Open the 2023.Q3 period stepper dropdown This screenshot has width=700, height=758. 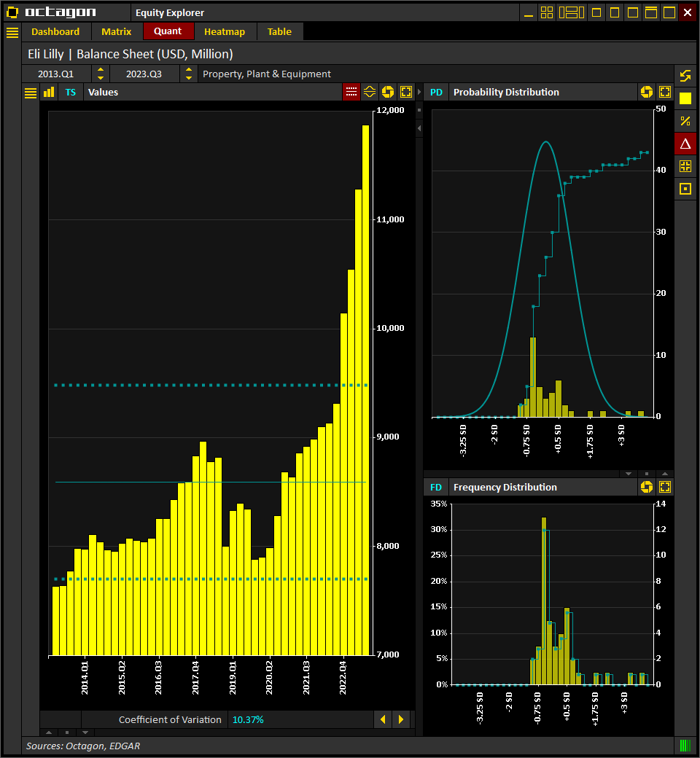tap(189, 74)
